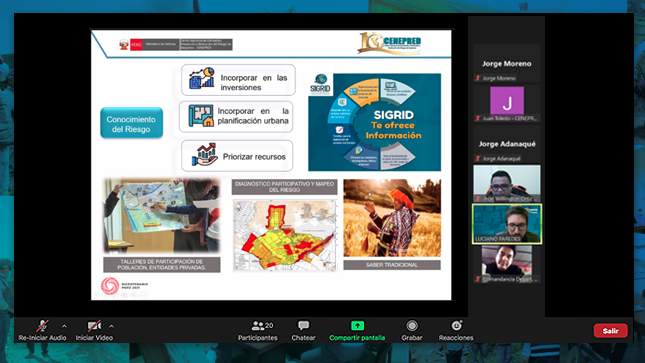Viewport: 645px width, 363px height.
Task: Click the Priorizar recursos box on slide
Action: point(237,156)
